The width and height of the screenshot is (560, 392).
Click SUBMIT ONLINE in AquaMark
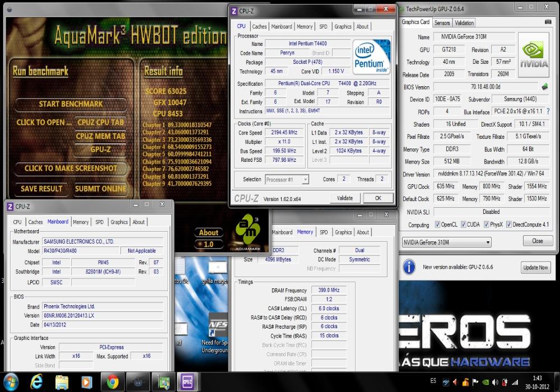tap(101, 189)
